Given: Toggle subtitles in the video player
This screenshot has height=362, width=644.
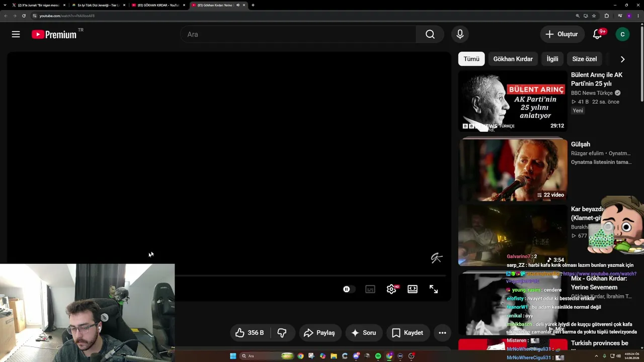Looking at the screenshot, I should coord(370,289).
